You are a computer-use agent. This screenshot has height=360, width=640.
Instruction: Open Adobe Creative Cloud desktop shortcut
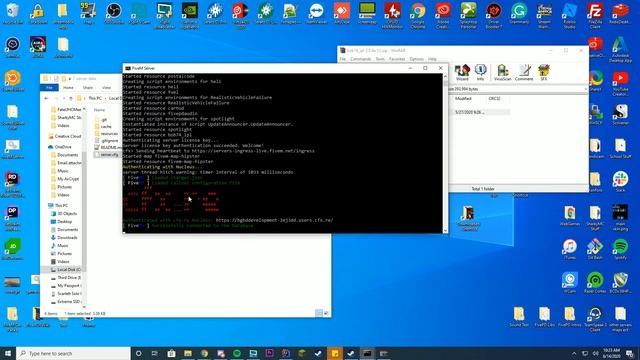443,15
